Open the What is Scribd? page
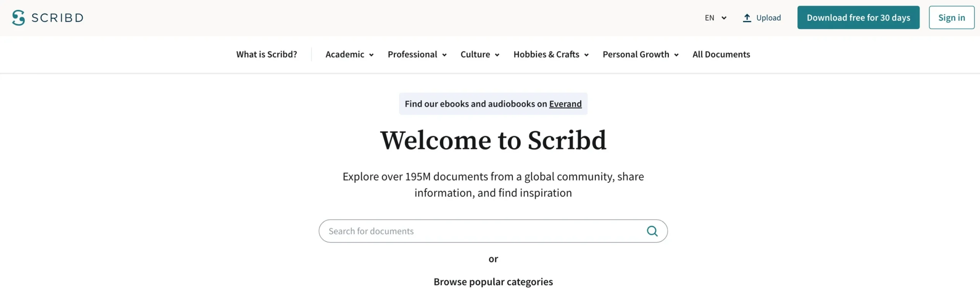The height and width of the screenshot is (300, 980). pyautogui.click(x=266, y=54)
